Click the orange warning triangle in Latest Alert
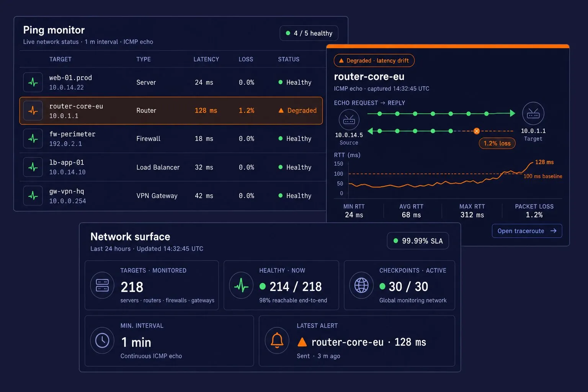Viewport: 588px width, 392px height. 302,342
